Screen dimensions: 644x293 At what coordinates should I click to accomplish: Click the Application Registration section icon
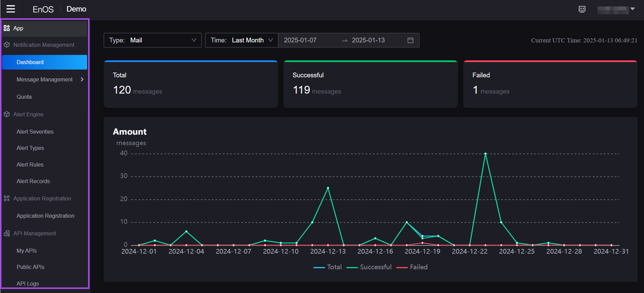pyautogui.click(x=7, y=198)
